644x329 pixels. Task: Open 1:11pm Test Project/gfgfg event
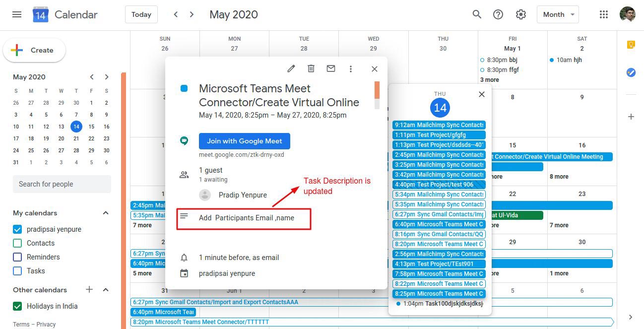point(439,135)
